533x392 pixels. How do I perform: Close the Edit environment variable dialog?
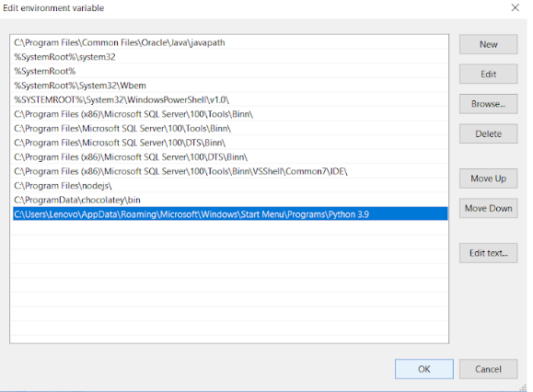point(515,7)
